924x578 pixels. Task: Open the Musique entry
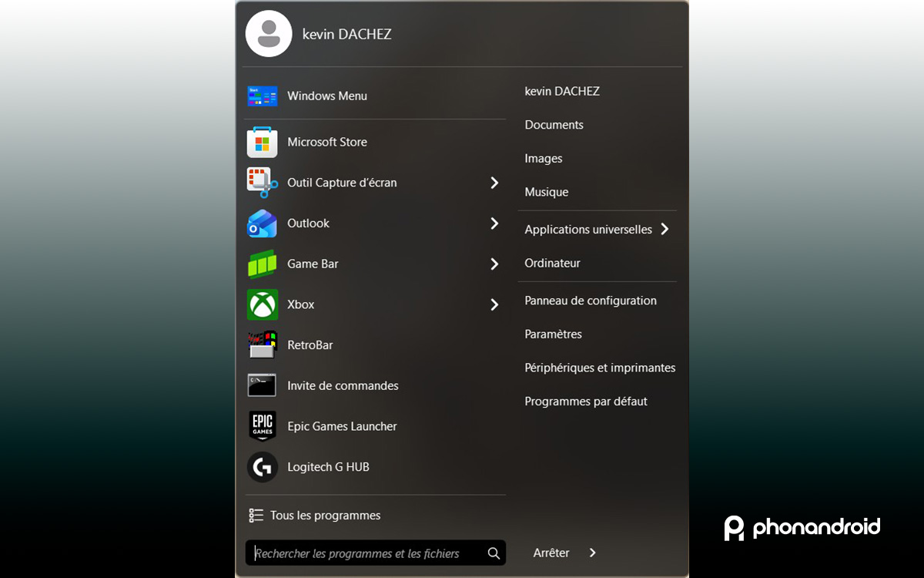coord(546,193)
